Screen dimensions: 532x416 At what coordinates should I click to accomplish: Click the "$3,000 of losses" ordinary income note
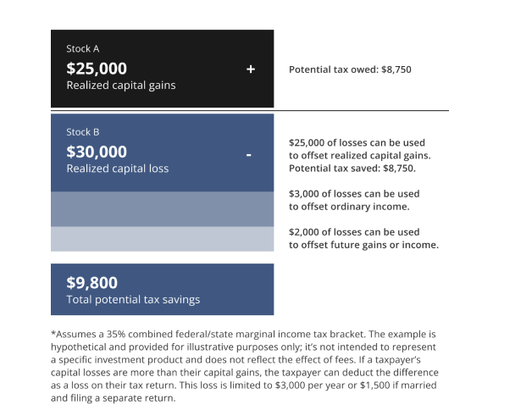[x=354, y=194]
